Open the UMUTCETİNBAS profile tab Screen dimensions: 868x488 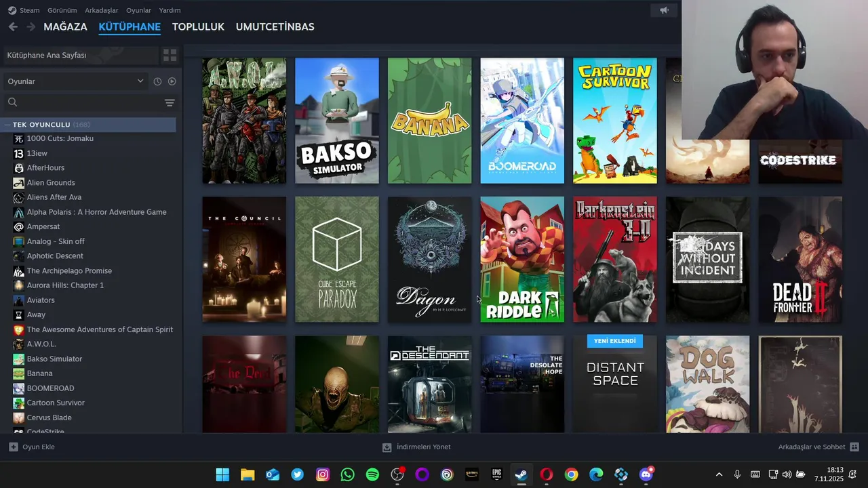tap(275, 26)
